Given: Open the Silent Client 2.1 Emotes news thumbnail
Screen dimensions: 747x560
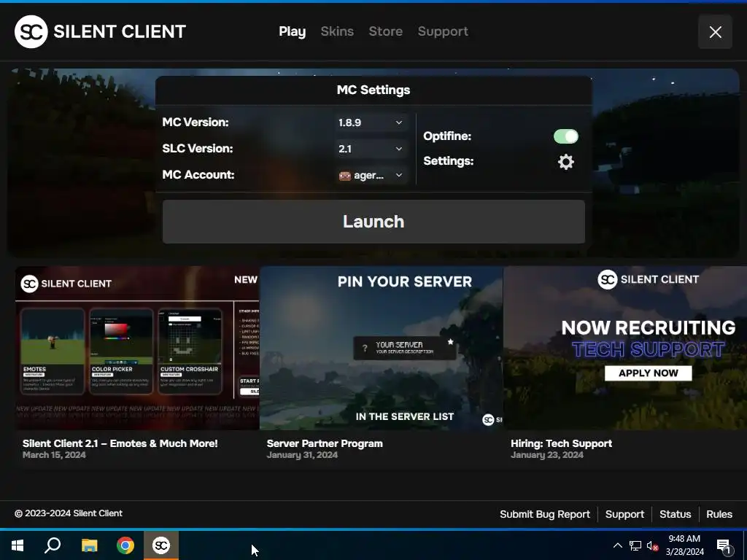Looking at the screenshot, I should [x=137, y=348].
